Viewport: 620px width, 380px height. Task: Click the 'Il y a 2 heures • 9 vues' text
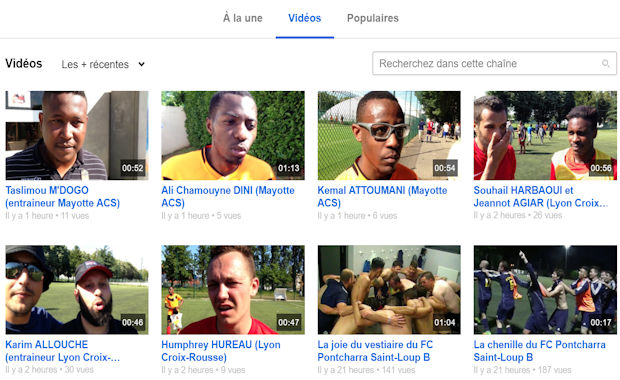pyautogui.click(x=203, y=370)
